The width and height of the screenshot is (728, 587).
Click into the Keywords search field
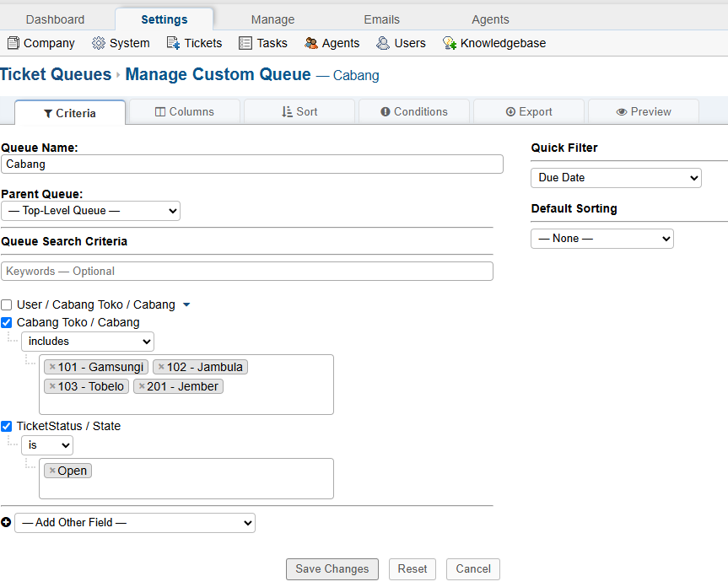click(247, 272)
